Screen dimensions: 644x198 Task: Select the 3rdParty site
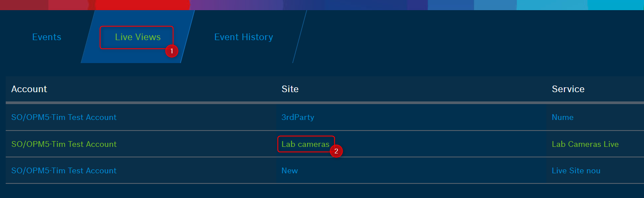[298, 117]
